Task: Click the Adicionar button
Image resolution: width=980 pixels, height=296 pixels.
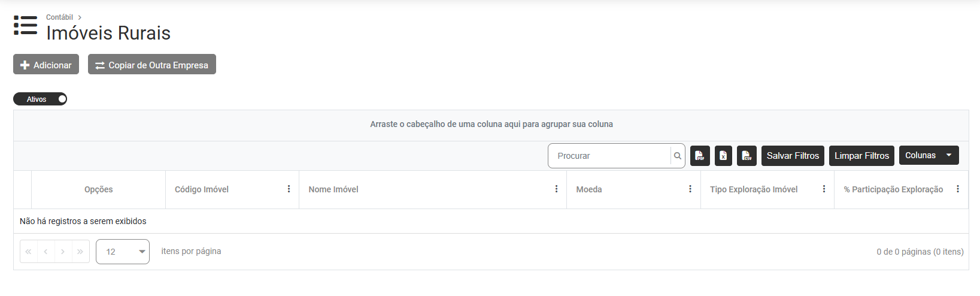Action: [46, 65]
